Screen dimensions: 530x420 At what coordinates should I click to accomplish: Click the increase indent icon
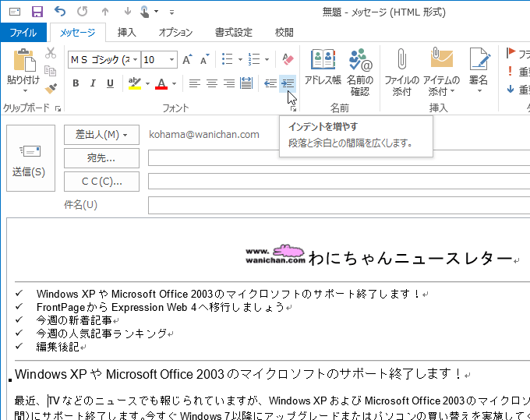pyautogui.click(x=288, y=83)
